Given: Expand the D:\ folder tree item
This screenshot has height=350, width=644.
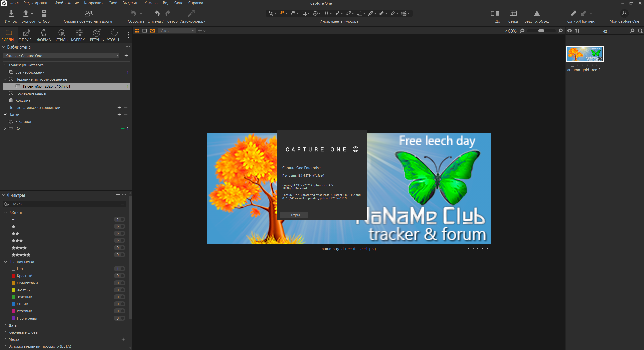Looking at the screenshot, I should click(5, 128).
